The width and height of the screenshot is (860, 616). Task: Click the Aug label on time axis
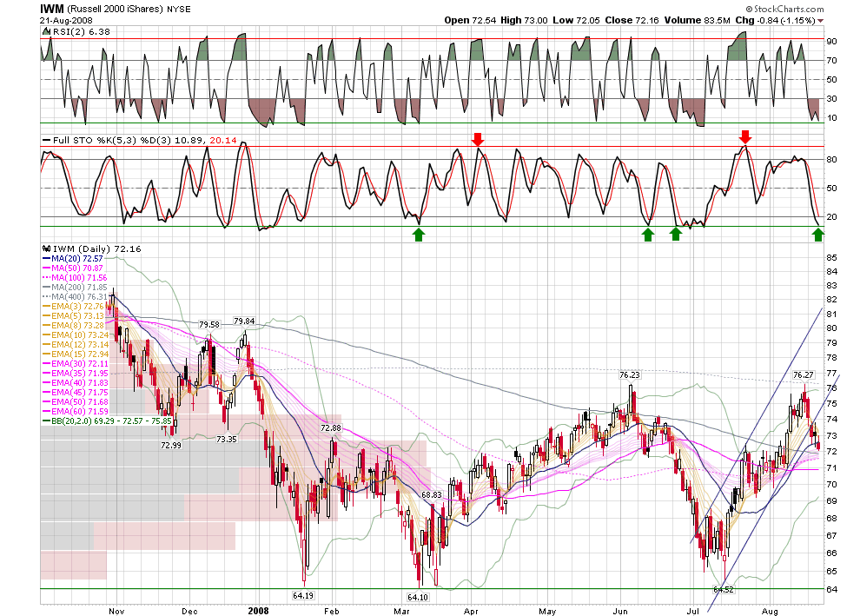pos(770,611)
